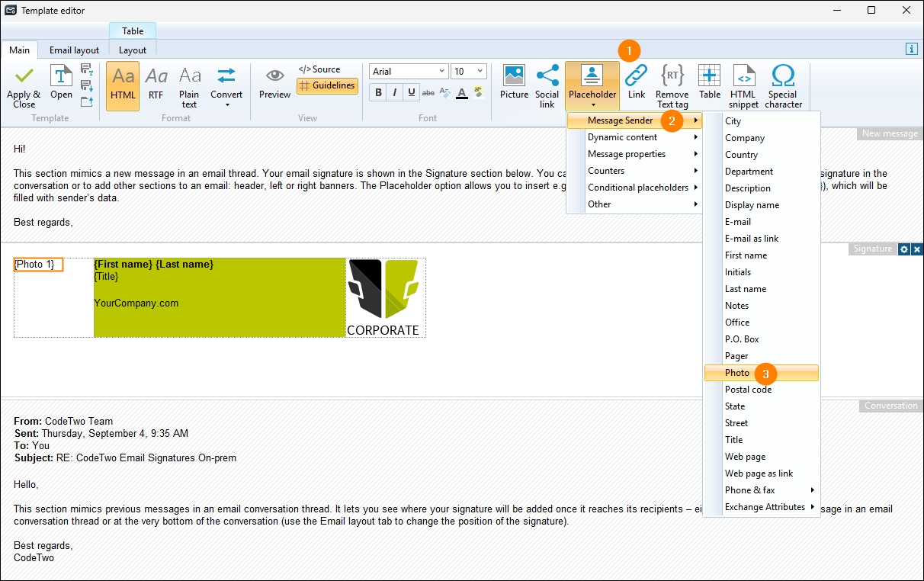
Task: Select Photo from the Message Sender submenu
Action: [737, 373]
